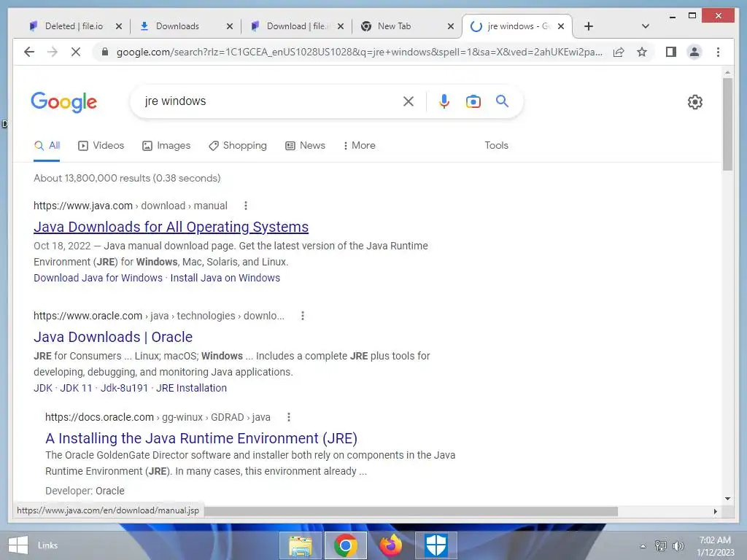Filter results by News
The image size is (747, 560).
point(306,146)
